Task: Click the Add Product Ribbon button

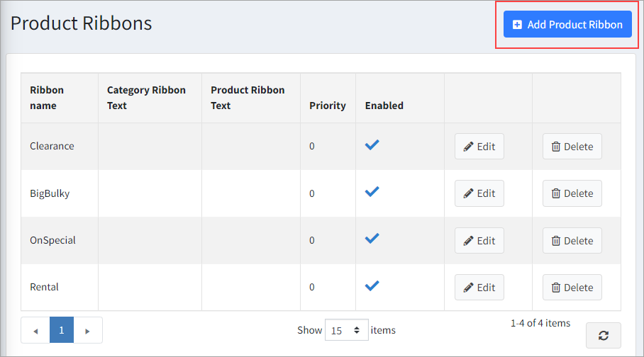Action: 567,24
